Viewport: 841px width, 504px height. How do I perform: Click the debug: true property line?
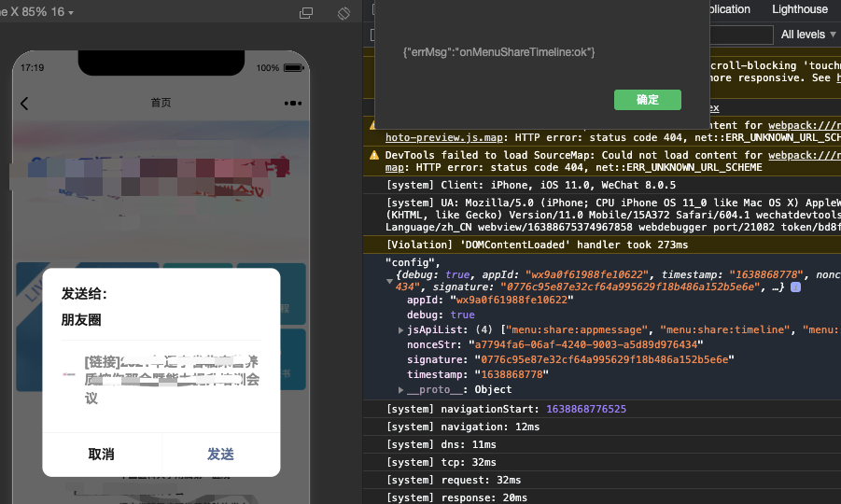[x=441, y=315]
